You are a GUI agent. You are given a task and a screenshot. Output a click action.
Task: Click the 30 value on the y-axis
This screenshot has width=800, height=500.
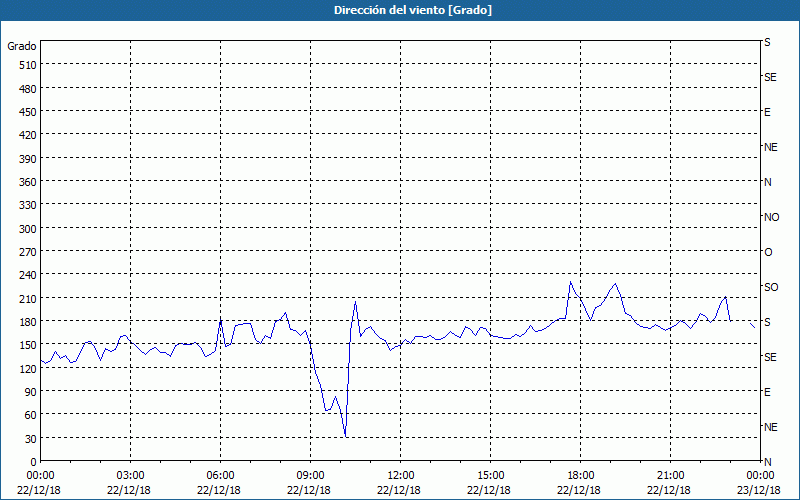tap(31, 439)
